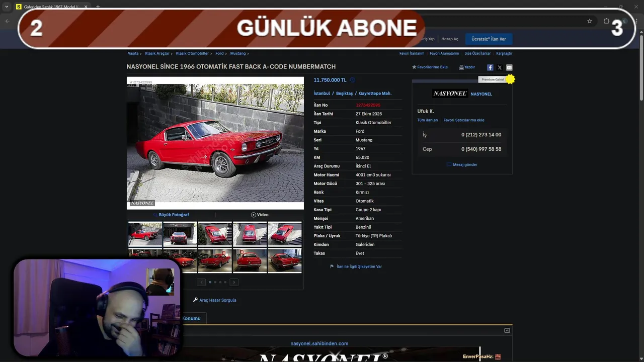Go to next thumbnail page arrow
The image size is (644, 362).
click(234, 282)
